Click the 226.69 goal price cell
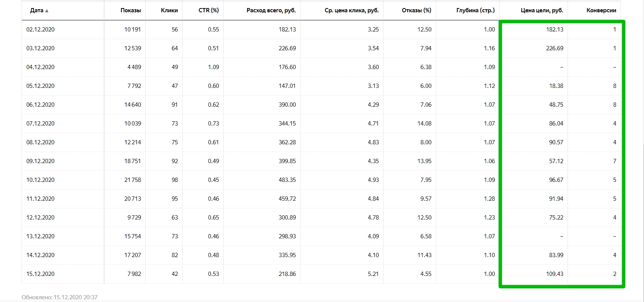This screenshot has width=644, height=302. (x=554, y=48)
